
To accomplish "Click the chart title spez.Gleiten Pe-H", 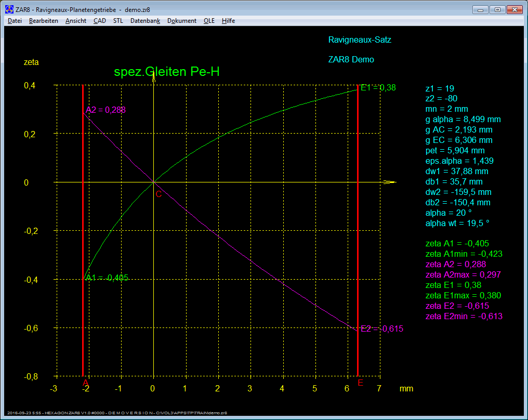I will coord(167,72).
